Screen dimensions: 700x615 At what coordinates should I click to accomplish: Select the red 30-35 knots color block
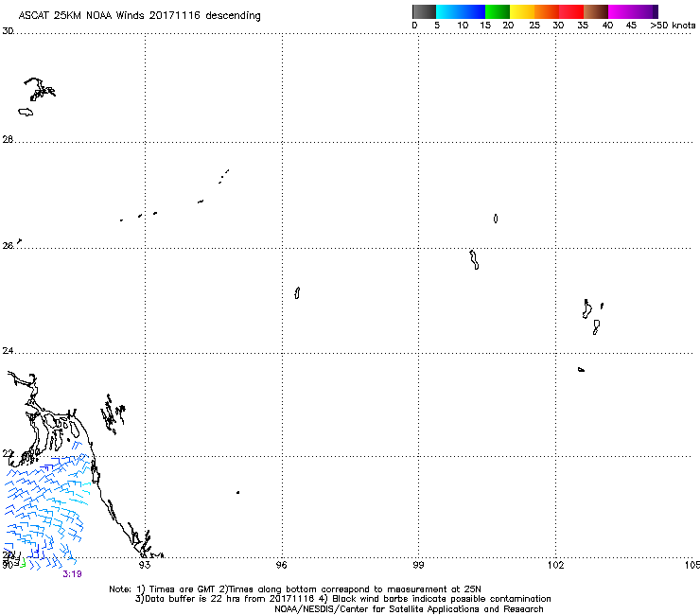[x=571, y=11]
